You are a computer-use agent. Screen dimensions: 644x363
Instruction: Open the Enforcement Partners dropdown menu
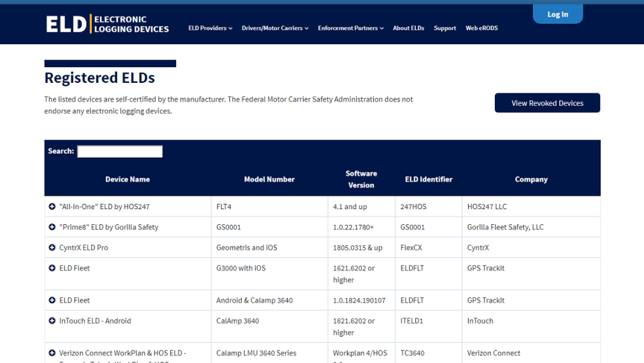(351, 28)
